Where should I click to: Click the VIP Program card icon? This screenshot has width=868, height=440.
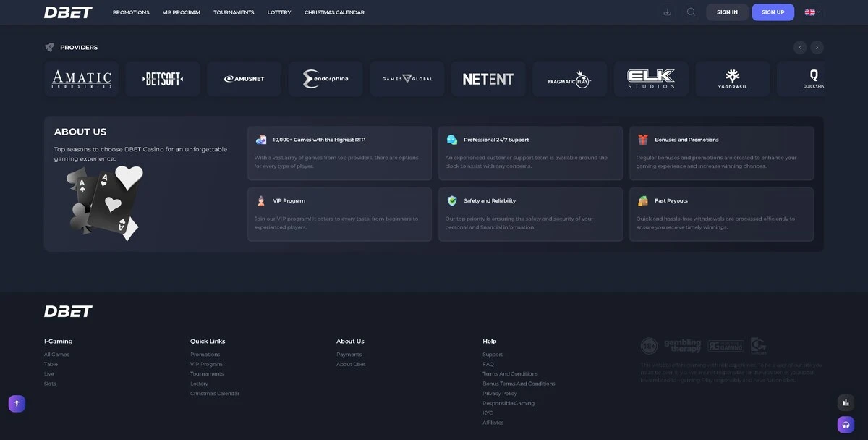[261, 200]
